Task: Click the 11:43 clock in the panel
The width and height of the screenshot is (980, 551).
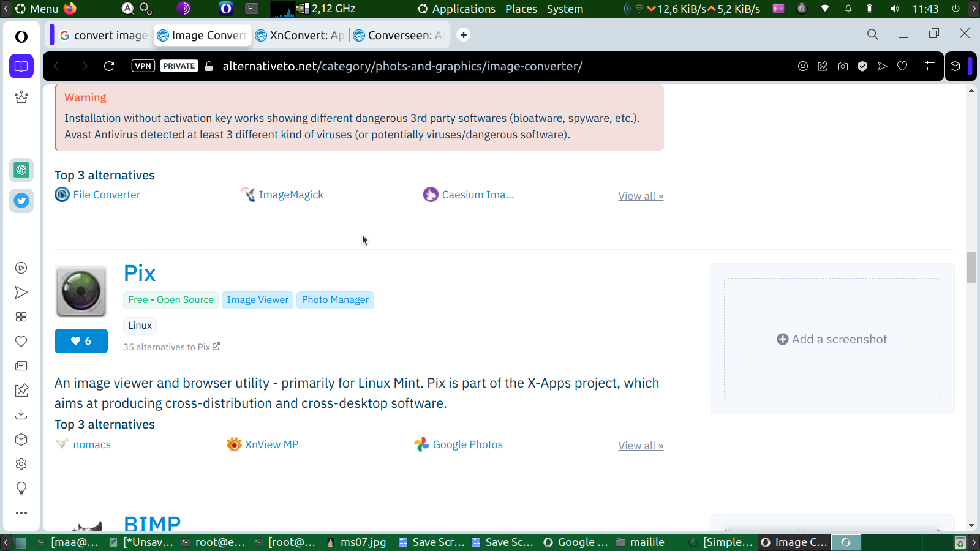Action: tap(925, 9)
